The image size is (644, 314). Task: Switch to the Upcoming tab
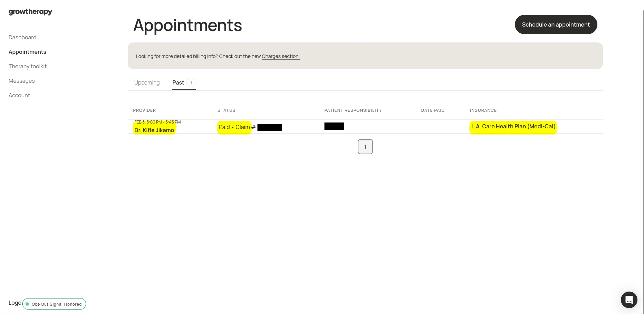coord(147,82)
